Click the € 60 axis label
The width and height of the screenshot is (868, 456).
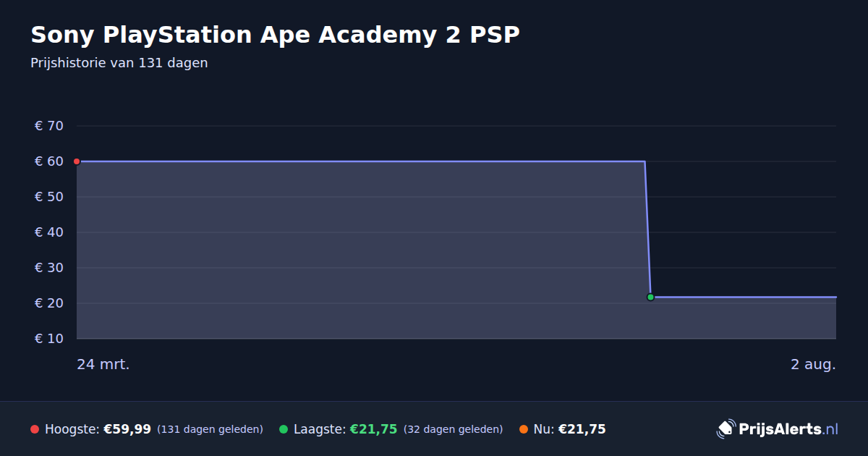pyautogui.click(x=49, y=161)
